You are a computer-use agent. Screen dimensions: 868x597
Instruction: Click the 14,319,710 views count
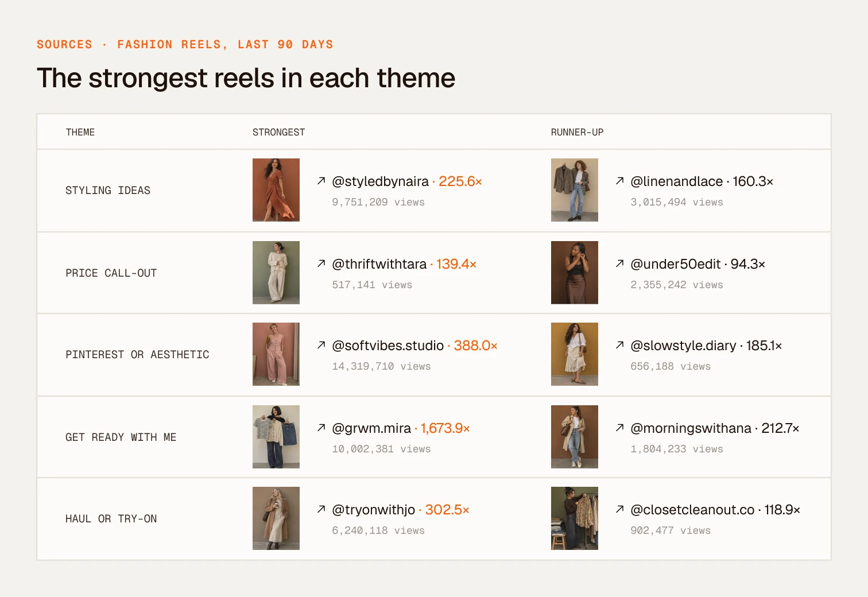382,366
